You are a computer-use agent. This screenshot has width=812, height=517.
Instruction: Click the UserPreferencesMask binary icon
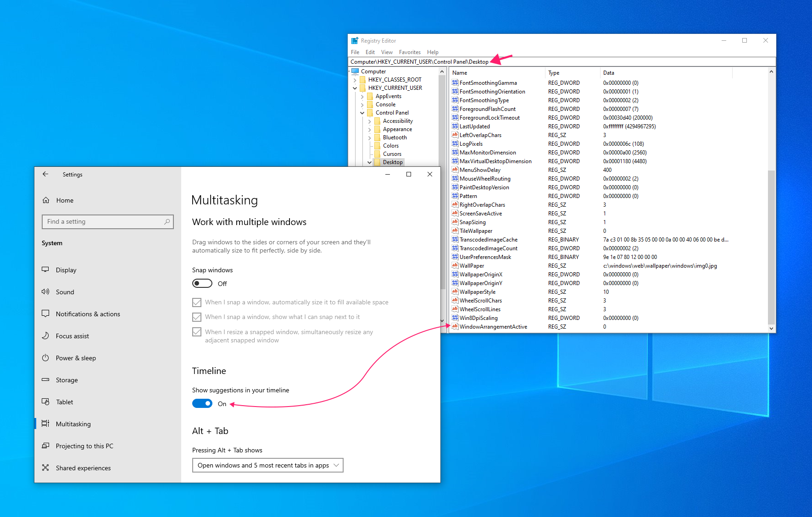point(455,257)
